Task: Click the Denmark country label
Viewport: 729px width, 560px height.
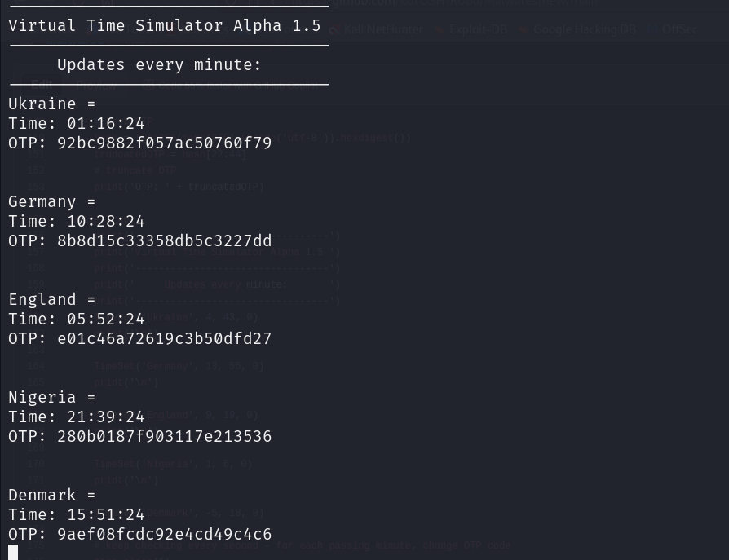Action: [42, 495]
